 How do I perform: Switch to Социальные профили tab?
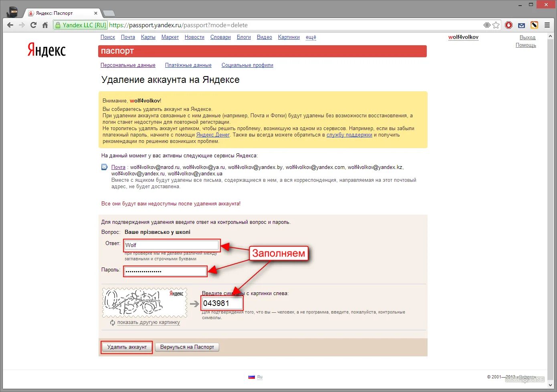coord(247,65)
